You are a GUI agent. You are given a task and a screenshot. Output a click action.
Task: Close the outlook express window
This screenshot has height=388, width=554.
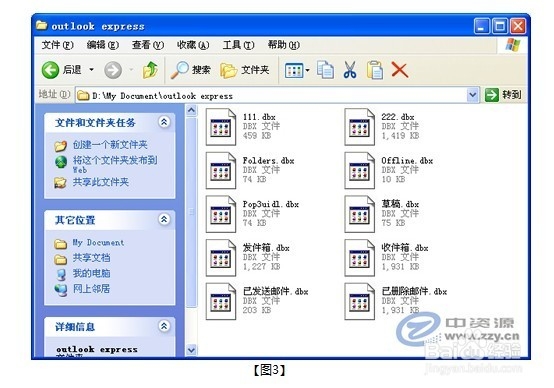click(518, 26)
